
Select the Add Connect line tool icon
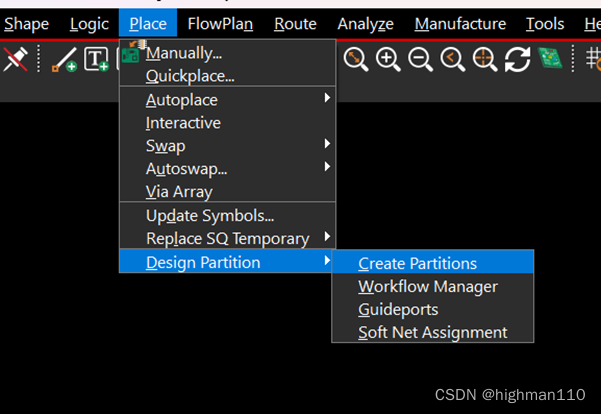pos(64,60)
